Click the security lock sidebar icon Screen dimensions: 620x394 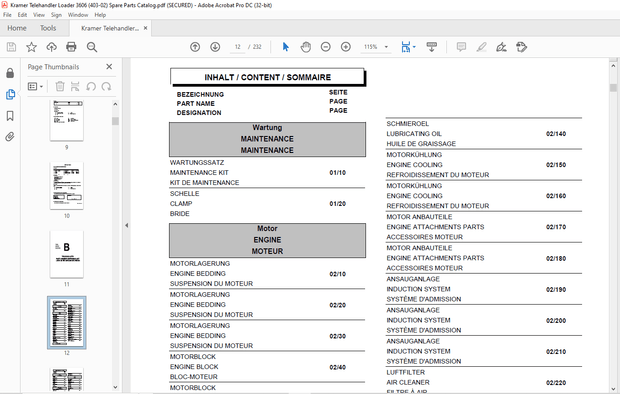coord(10,73)
